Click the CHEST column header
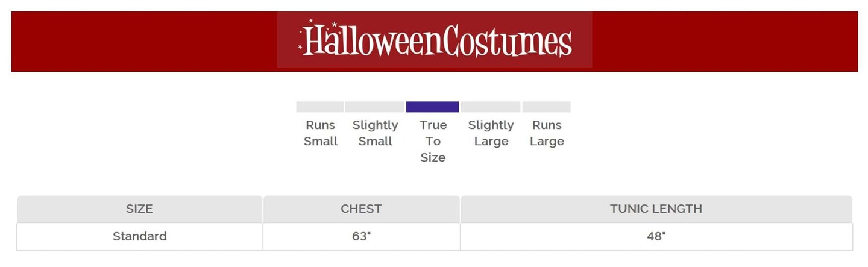 361,209
